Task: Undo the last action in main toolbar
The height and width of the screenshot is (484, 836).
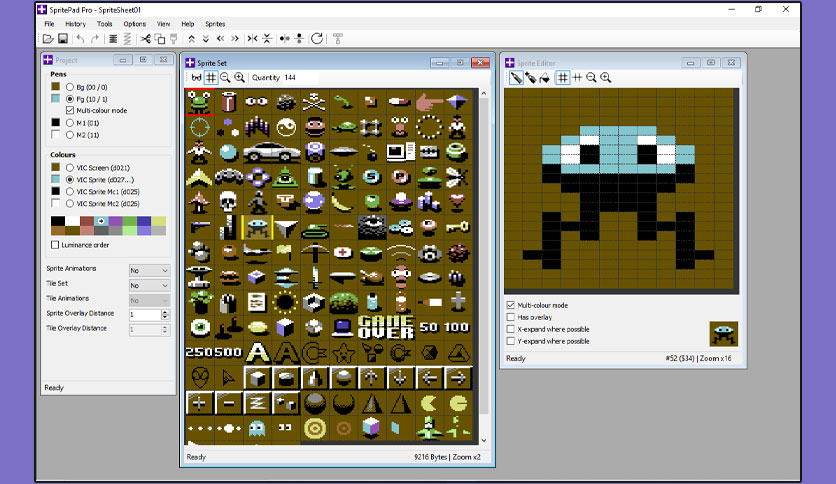Action: click(x=81, y=38)
